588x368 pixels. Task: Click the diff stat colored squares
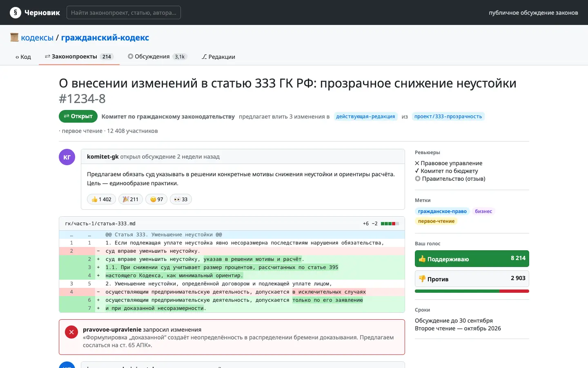[x=390, y=224]
